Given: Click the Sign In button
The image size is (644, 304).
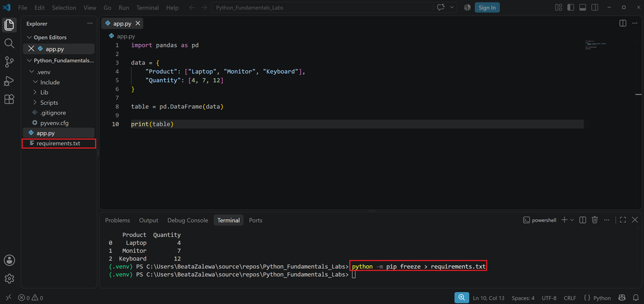Looking at the screenshot, I should (487, 8).
